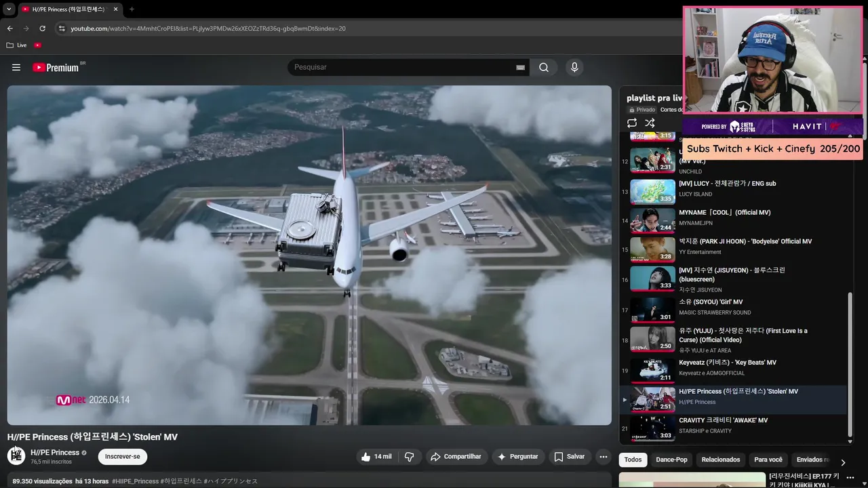The width and height of the screenshot is (868, 488).
Task: Play YUJU First Love Is a Curse item
Action: coord(734,340)
